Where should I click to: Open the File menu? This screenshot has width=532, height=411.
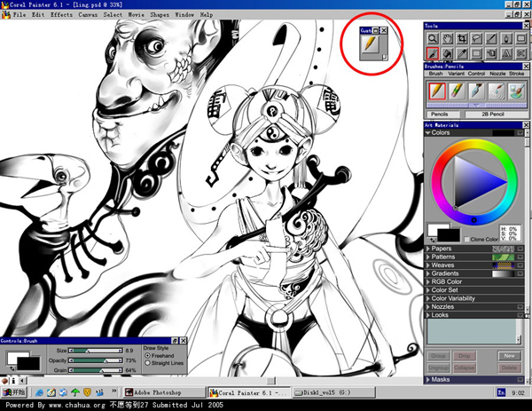[x=20, y=14]
